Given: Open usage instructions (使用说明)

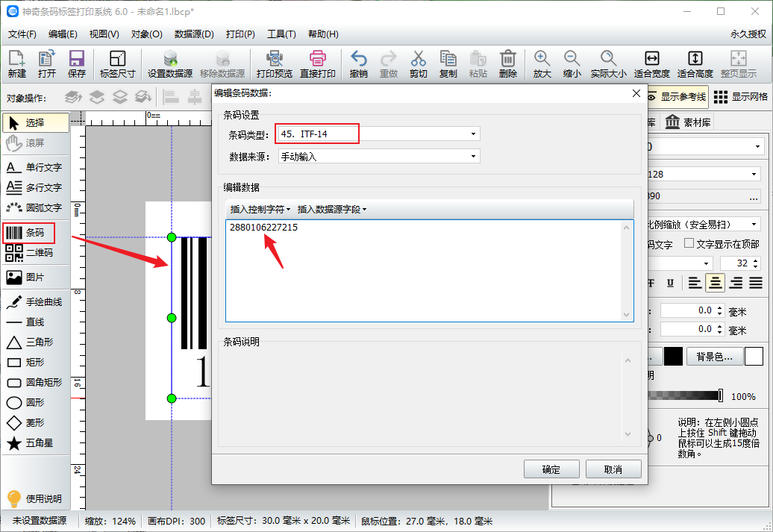Looking at the screenshot, I should 36,498.
